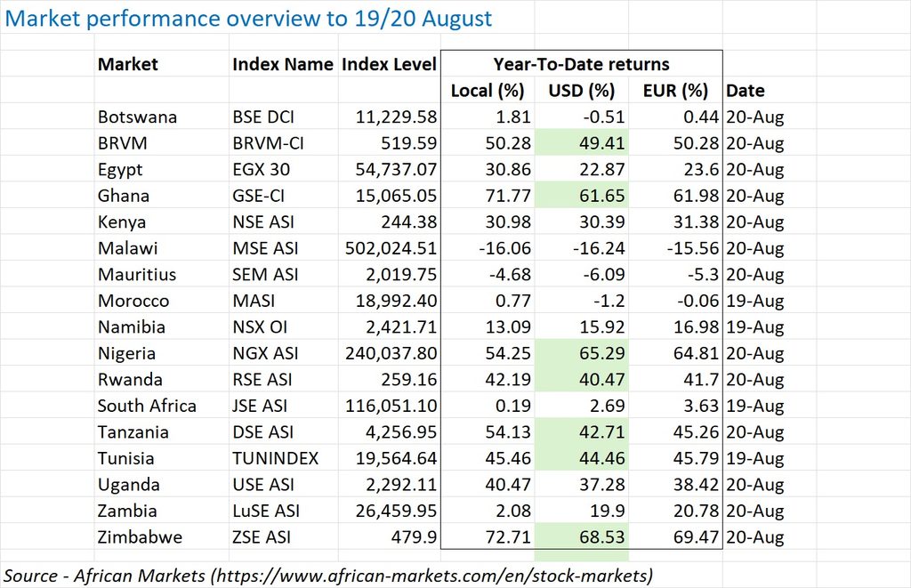The height and width of the screenshot is (588, 911).
Task: Select Mauritius USD return -6.09
Action: click(582, 274)
